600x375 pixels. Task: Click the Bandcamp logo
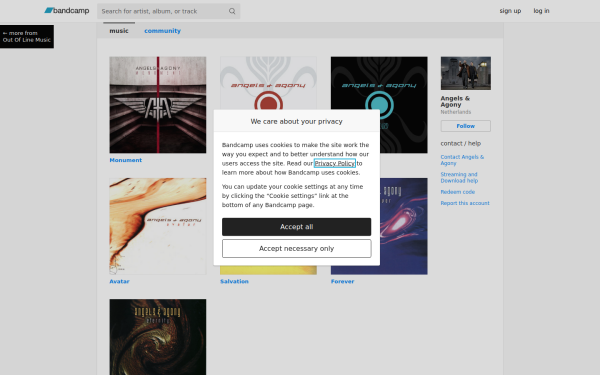point(67,11)
